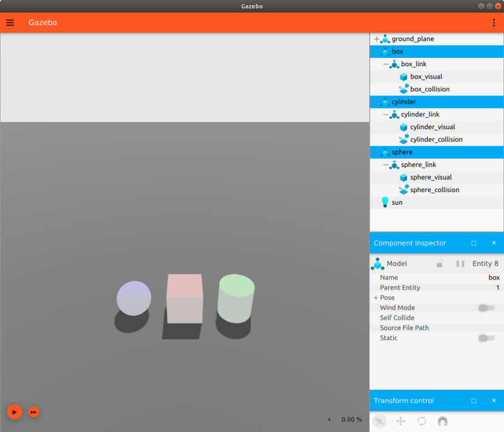Collapse the cylinder model node
The image size is (504, 432).
pyautogui.click(x=376, y=102)
